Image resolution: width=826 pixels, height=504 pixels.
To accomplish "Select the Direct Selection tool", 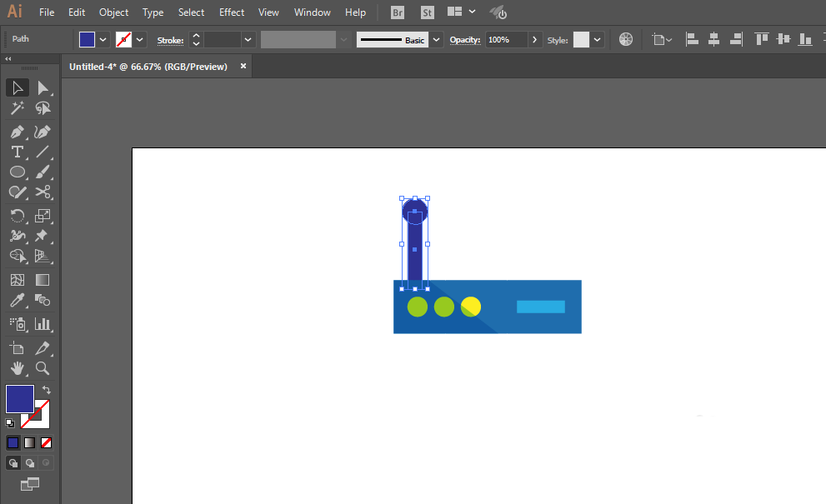I will pos(43,87).
